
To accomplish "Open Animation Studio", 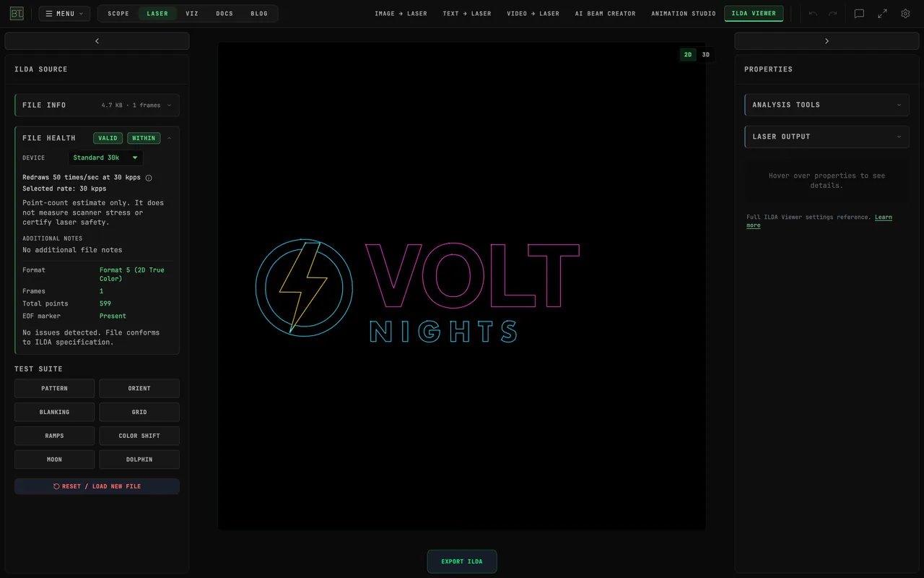I will (684, 14).
